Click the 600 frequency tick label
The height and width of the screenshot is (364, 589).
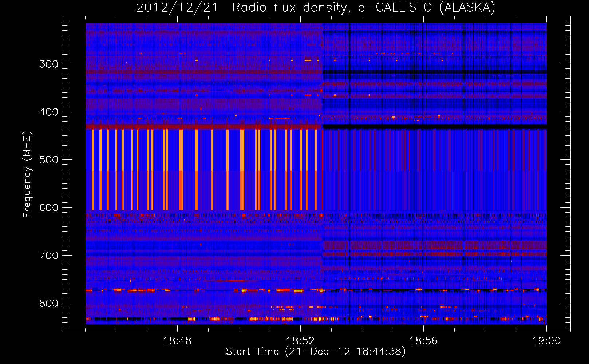(49, 208)
